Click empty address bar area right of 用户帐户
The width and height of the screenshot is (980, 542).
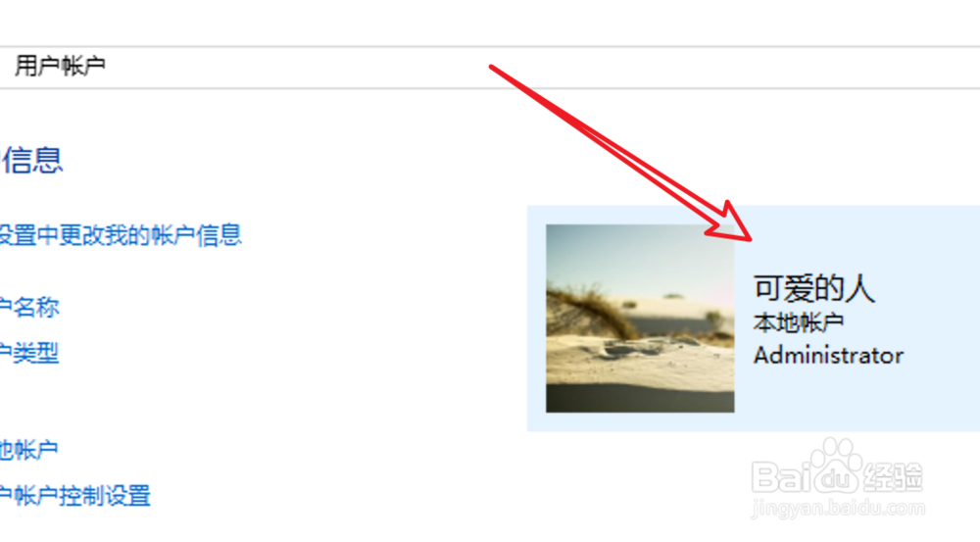click(537, 67)
